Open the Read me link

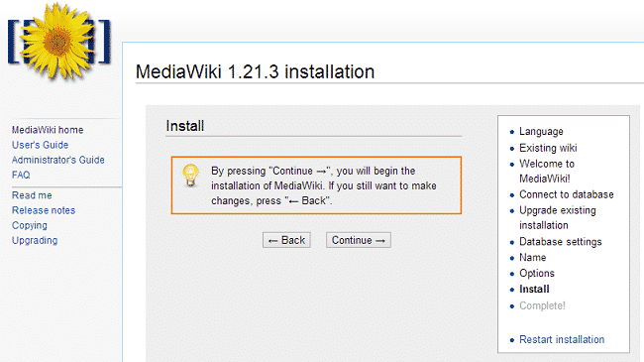pos(32,195)
